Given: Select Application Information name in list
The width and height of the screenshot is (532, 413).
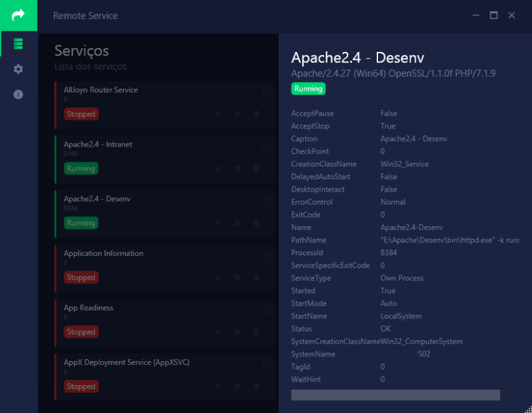Looking at the screenshot, I should tap(103, 253).
